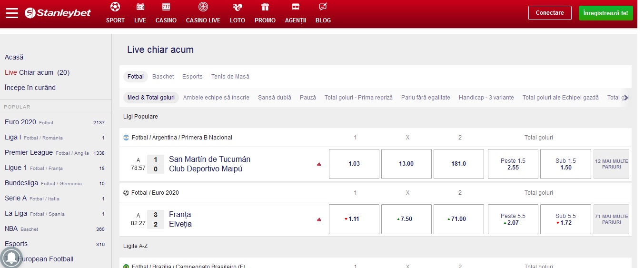Open the SPORT section

(115, 13)
